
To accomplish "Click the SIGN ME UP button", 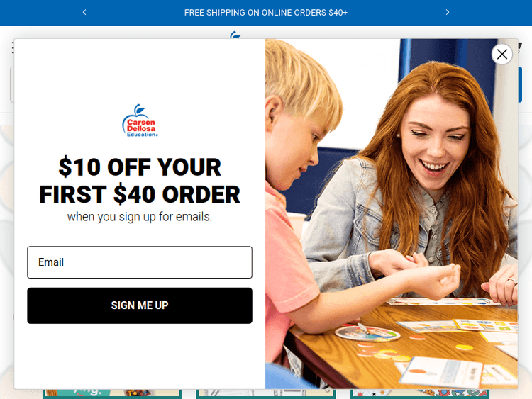I will pyautogui.click(x=140, y=305).
